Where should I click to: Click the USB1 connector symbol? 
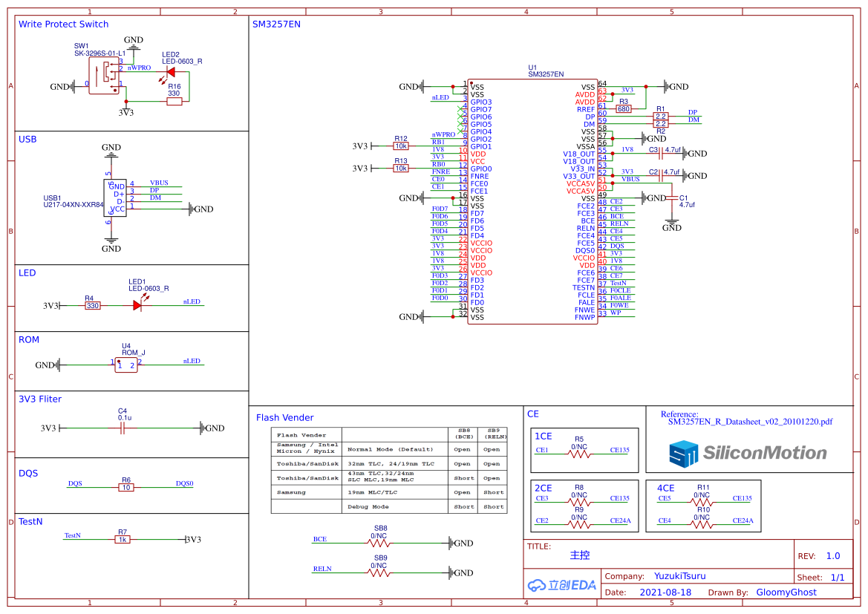pos(115,197)
